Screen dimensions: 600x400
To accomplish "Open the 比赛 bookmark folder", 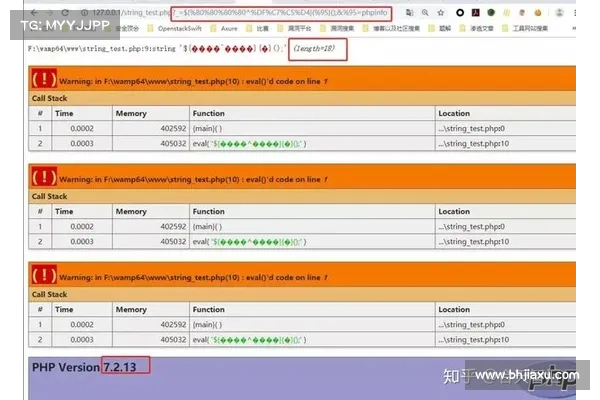I will coord(258,28).
